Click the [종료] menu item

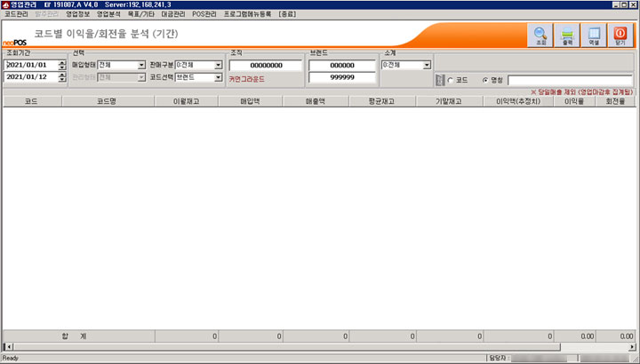point(287,14)
